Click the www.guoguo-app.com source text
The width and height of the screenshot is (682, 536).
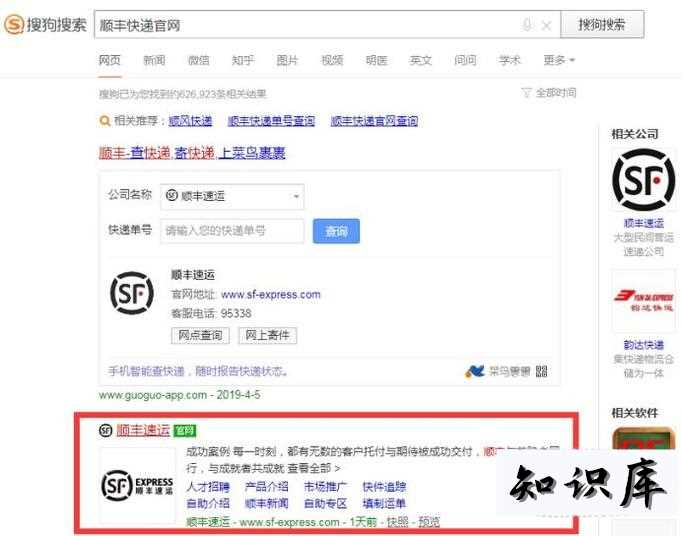pos(153,395)
